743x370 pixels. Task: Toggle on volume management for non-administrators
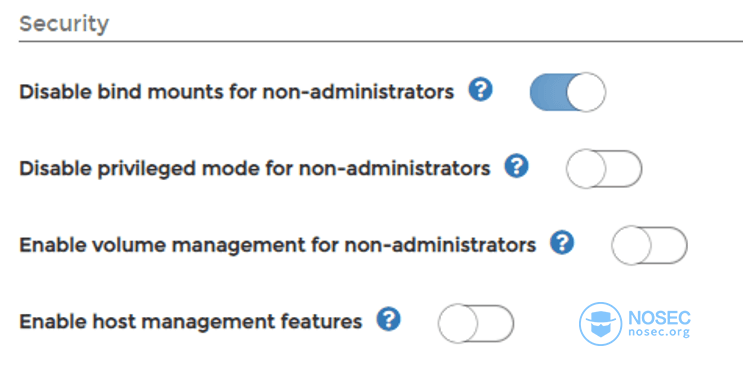649,245
